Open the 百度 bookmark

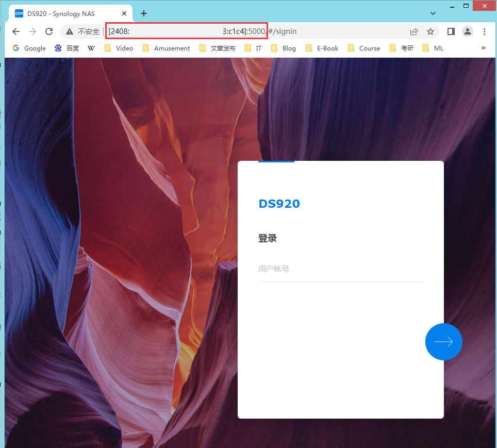[67, 48]
